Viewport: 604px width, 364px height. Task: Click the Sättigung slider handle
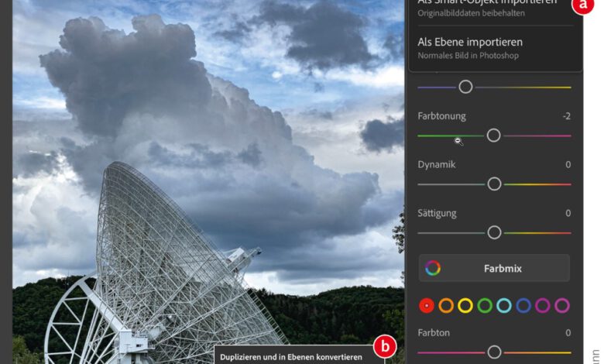tap(494, 232)
